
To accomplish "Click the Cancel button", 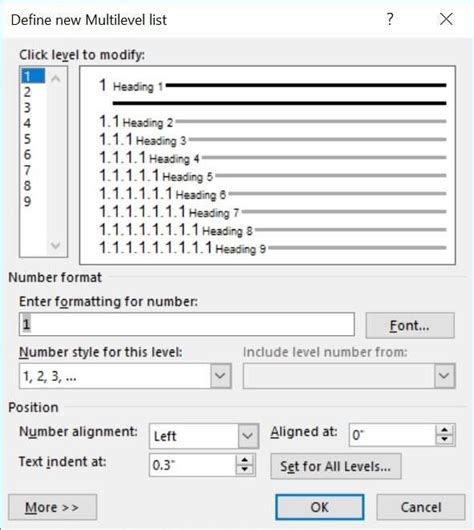I will tap(421, 507).
